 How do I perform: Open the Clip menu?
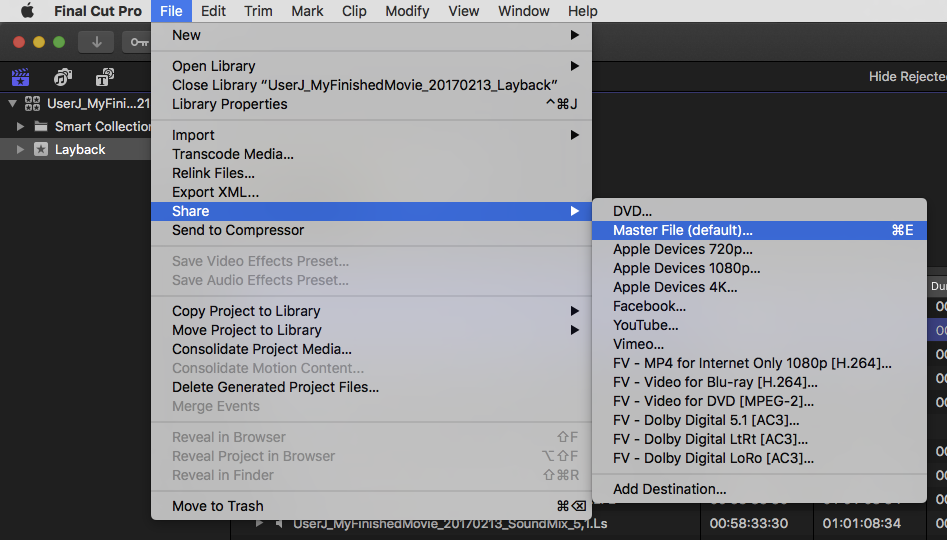354,11
